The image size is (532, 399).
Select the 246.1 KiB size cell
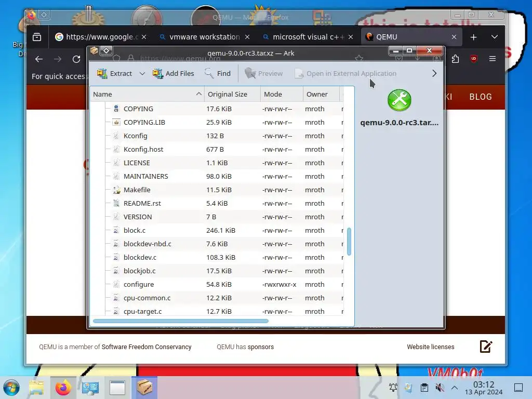coord(221,230)
